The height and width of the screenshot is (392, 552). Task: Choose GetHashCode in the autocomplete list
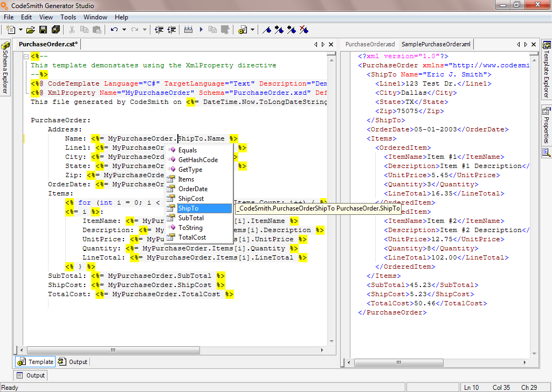click(199, 159)
